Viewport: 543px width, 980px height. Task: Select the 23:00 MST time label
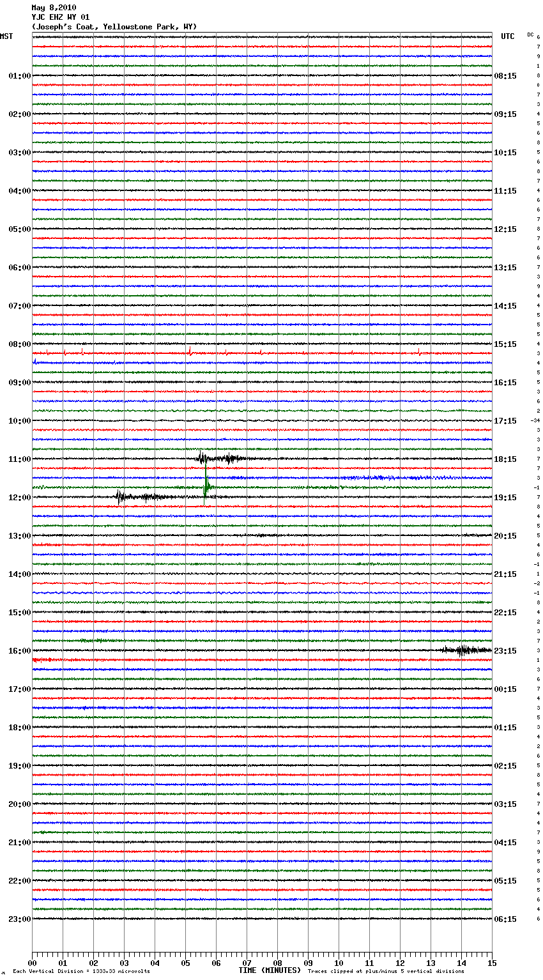(x=20, y=919)
